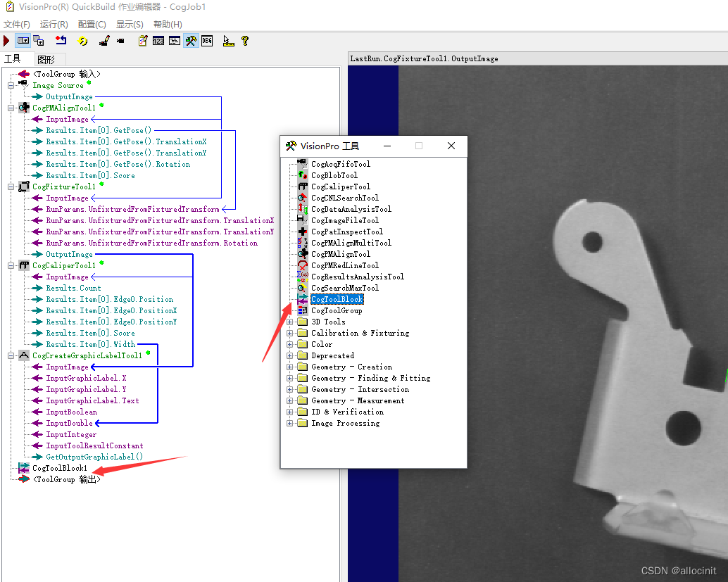This screenshot has width=728, height=582.
Task: Select CogToolGroup in the toolbox
Action: pyautogui.click(x=337, y=310)
